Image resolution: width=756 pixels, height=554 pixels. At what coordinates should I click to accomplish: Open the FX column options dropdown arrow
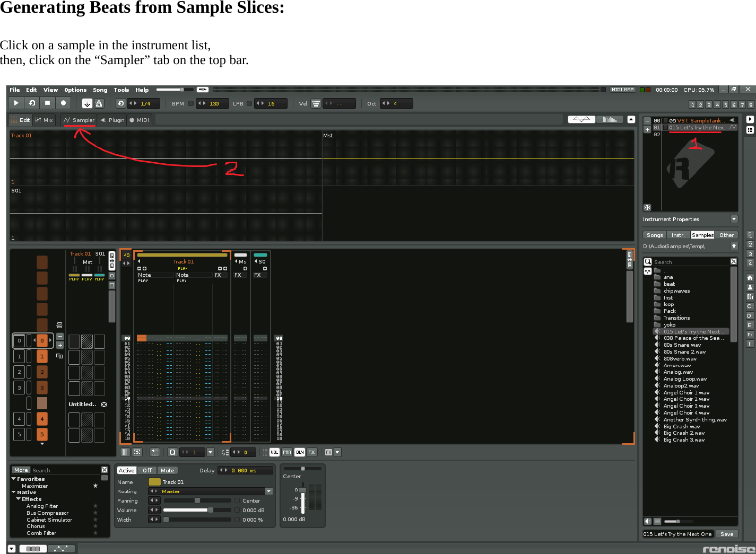(x=337, y=452)
